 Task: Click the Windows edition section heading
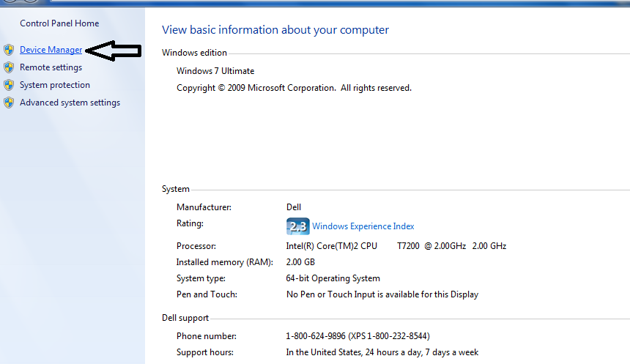194,53
